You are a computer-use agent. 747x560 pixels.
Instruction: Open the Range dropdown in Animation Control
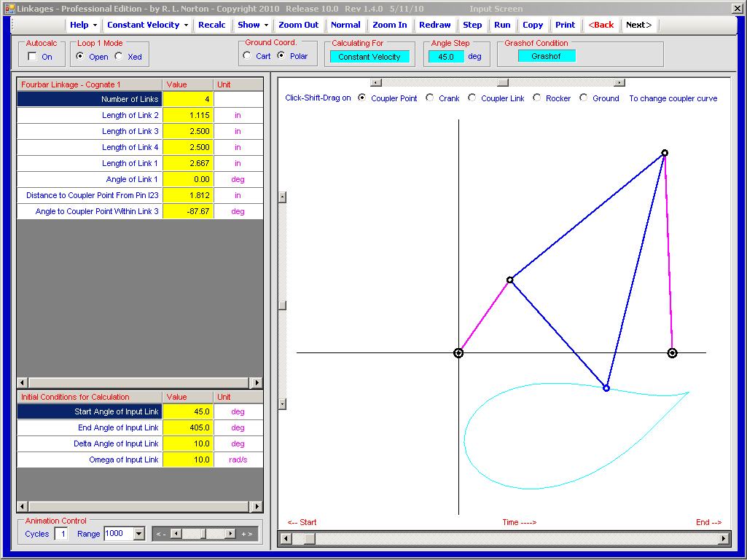[x=139, y=534]
